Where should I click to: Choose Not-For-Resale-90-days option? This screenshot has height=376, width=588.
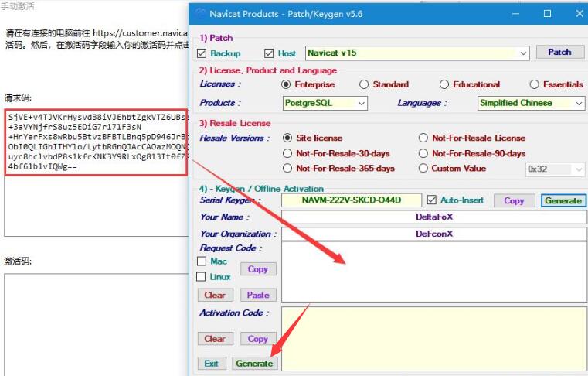423,153
